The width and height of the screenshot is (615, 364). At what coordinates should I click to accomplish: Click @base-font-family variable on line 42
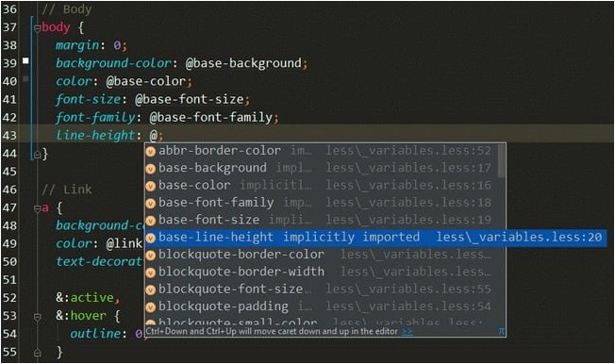point(211,117)
